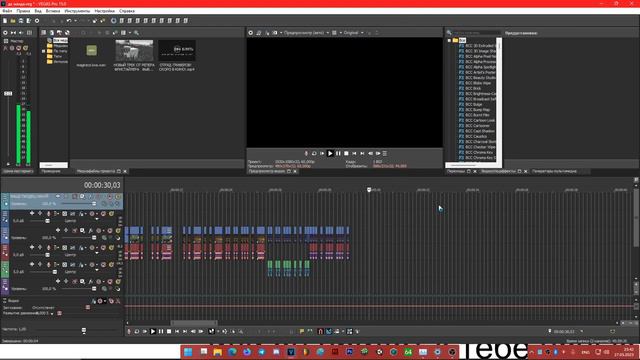Solo the green audio track
The height and width of the screenshot is (360, 640).
pos(111,264)
